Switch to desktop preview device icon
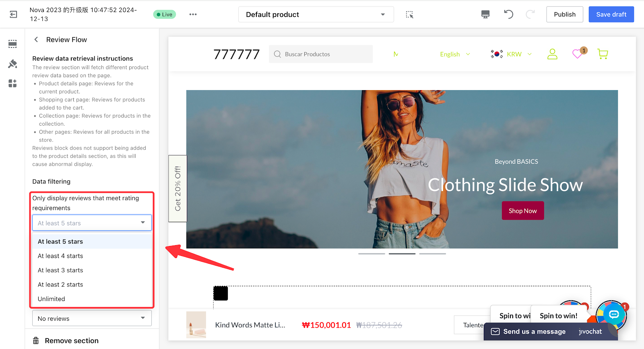Screen dimensions: 644x349 485,14
